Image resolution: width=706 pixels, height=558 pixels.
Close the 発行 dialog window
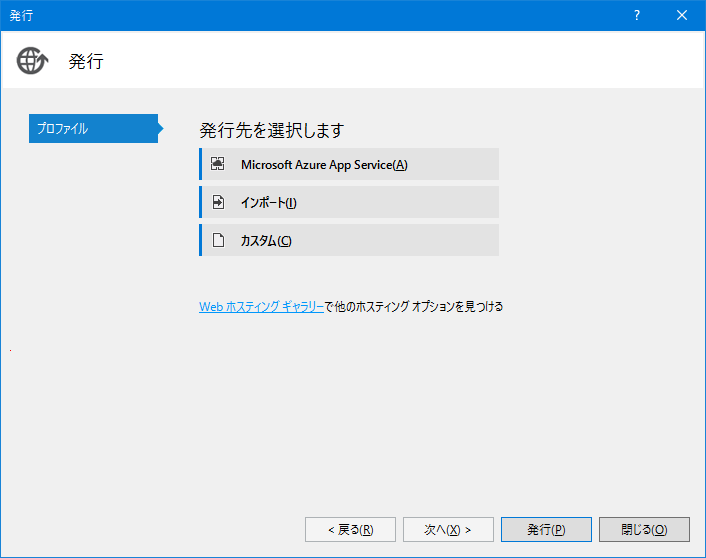[x=682, y=15]
